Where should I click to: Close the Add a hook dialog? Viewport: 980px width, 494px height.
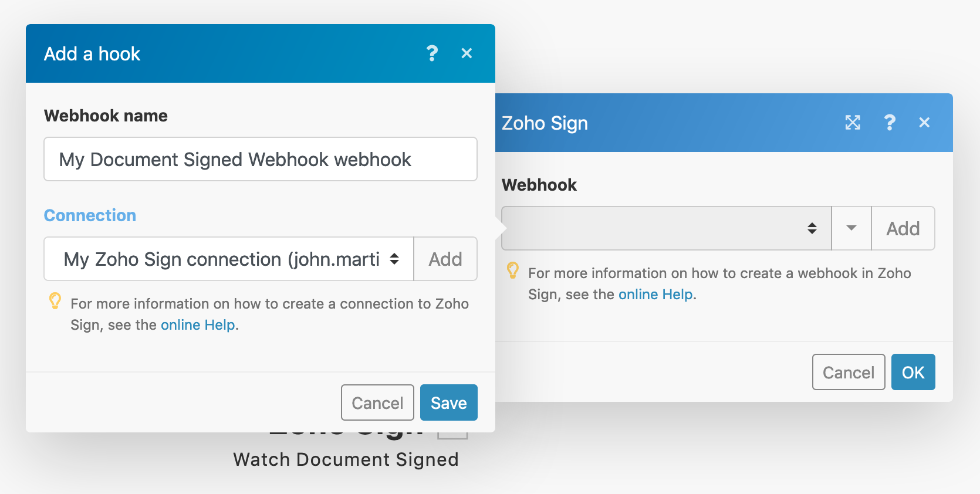[467, 53]
